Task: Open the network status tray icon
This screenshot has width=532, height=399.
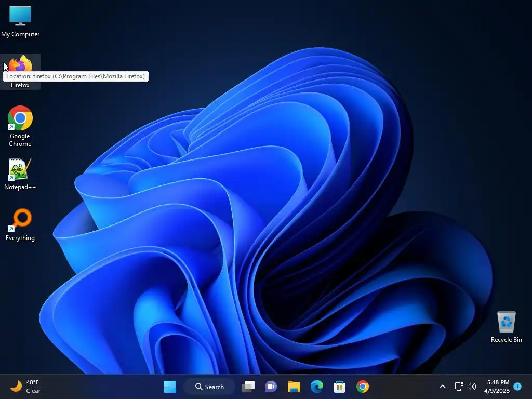Action: point(459,387)
